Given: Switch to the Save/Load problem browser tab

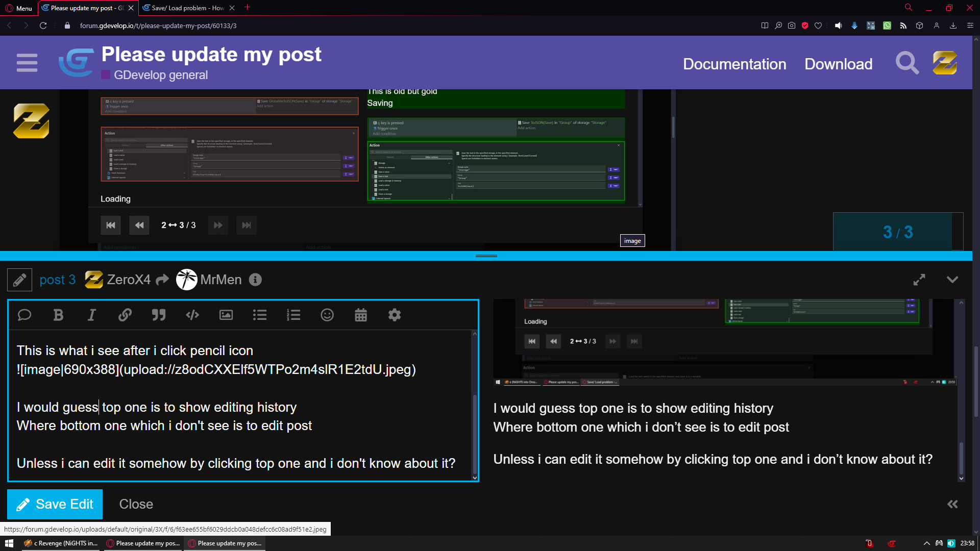Looking at the screenshot, I should click(186, 8).
